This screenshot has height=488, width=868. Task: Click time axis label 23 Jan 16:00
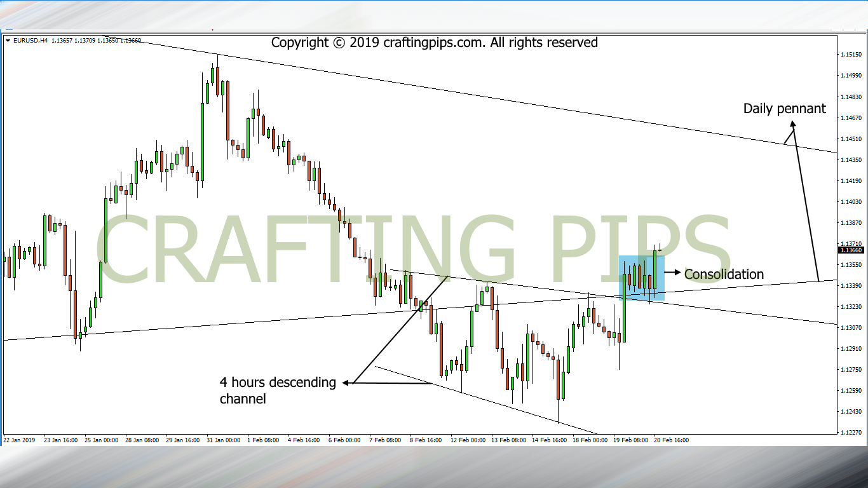[x=60, y=440]
